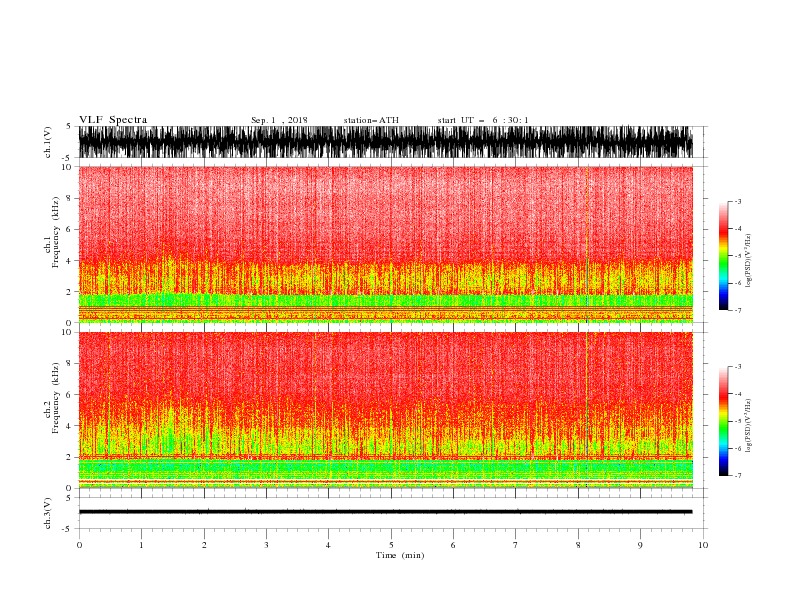Click the "ch.2 Frequency (kHz)" axis label
This screenshot has width=792, height=612.
[52, 398]
